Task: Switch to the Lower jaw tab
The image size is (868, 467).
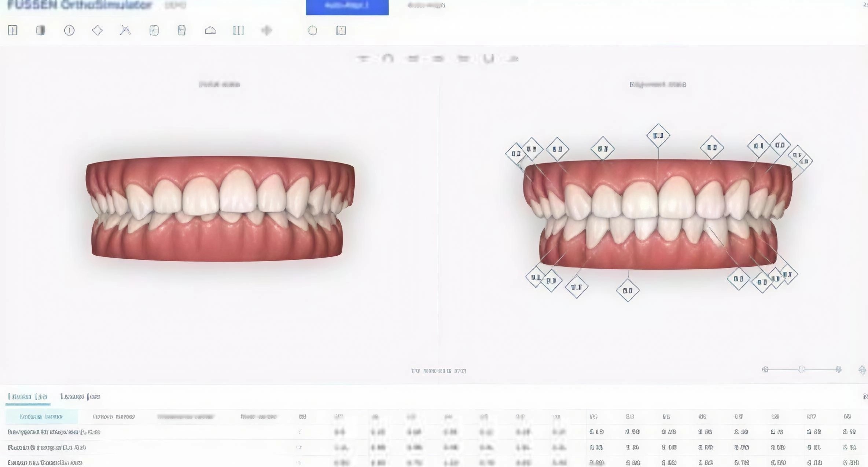Action: click(x=80, y=397)
